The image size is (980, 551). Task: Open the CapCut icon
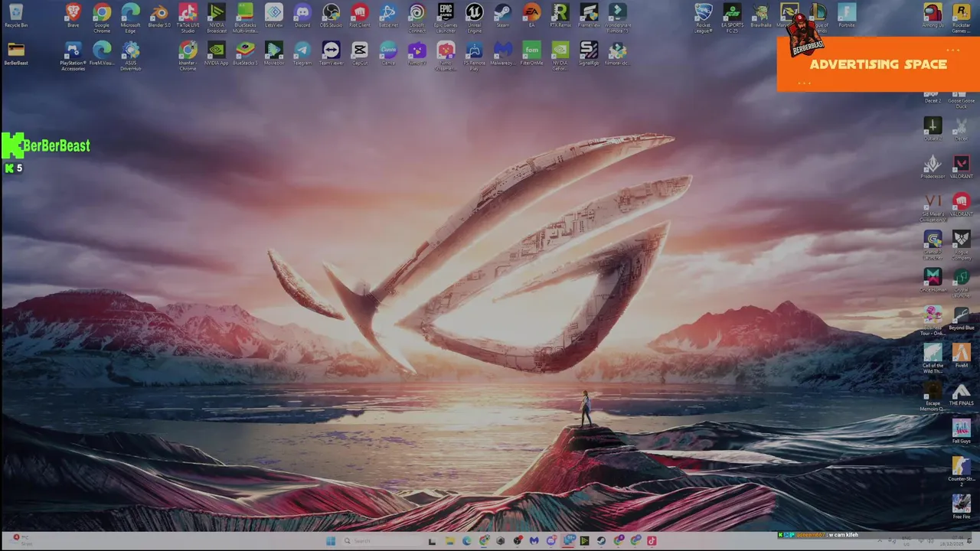click(360, 54)
